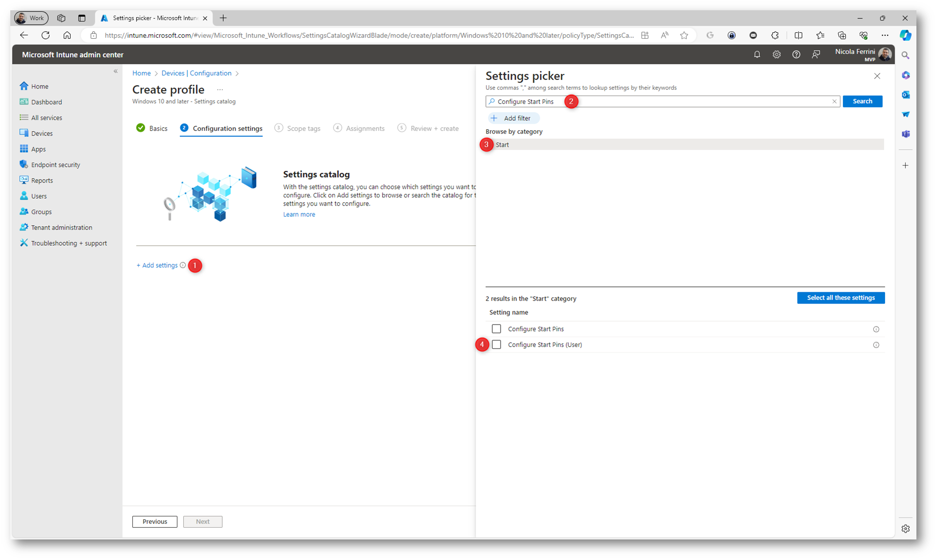Open the feedback icon in header

816,55
